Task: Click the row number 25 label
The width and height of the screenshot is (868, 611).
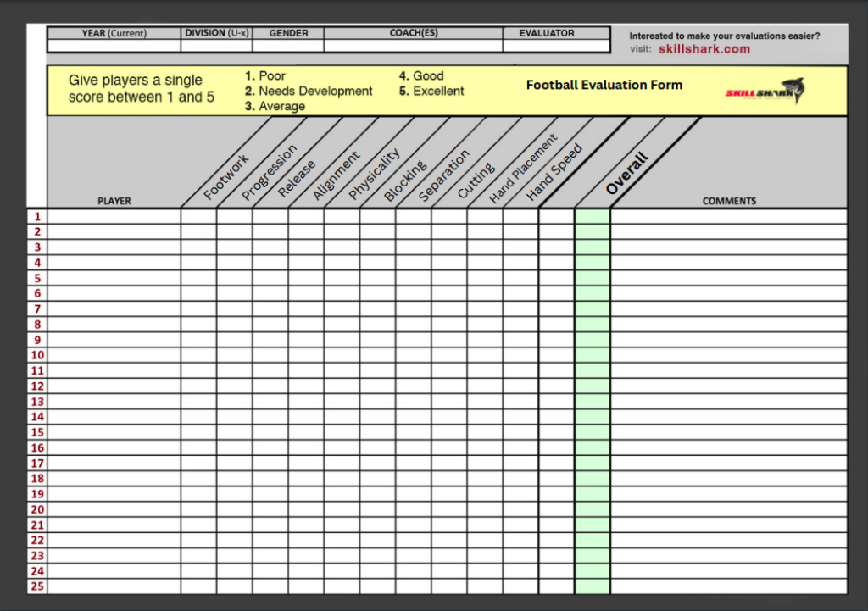Action: click(x=37, y=586)
